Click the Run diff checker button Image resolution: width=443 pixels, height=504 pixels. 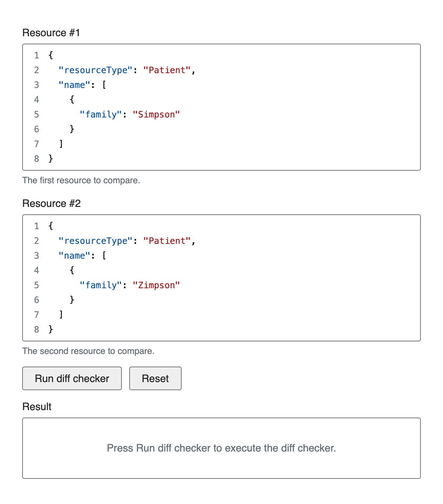click(x=72, y=378)
